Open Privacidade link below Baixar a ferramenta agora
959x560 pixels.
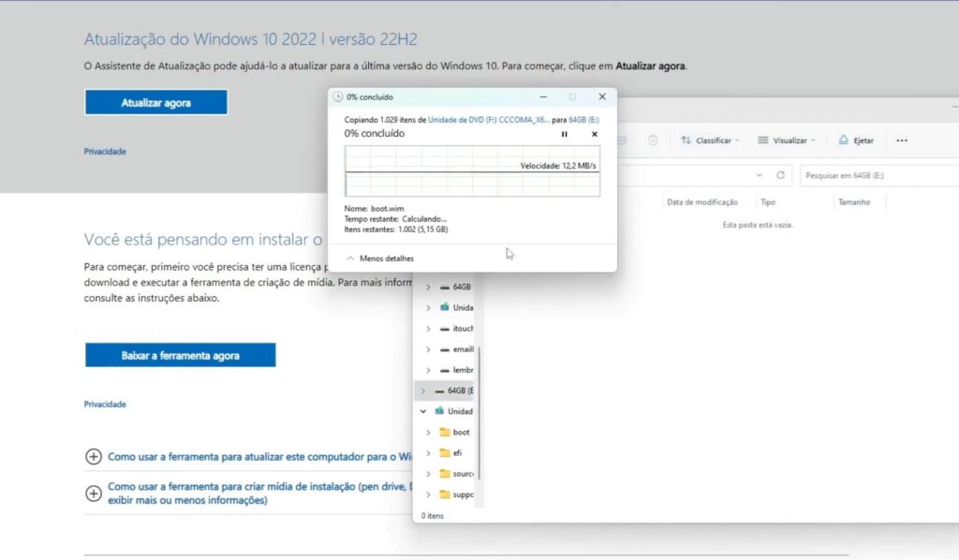(x=105, y=405)
